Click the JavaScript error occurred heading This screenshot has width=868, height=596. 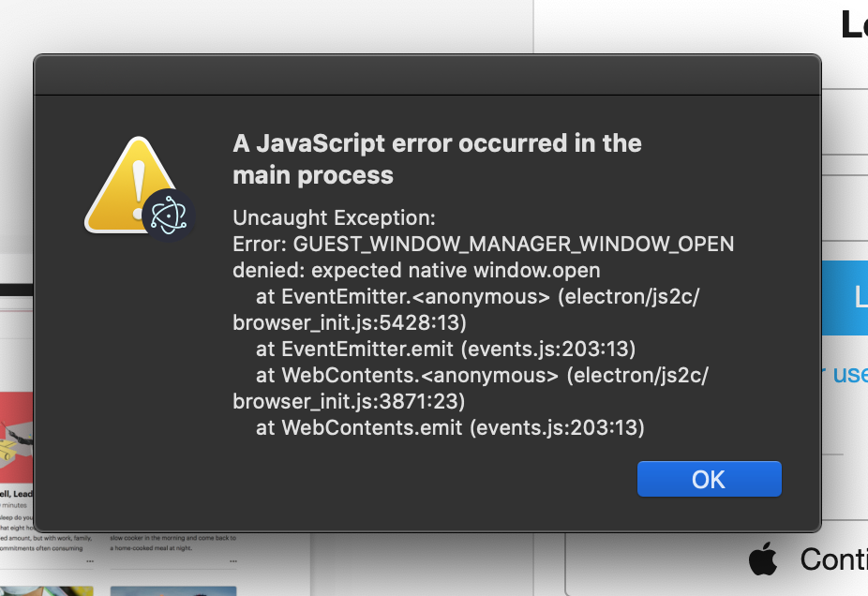tap(437, 159)
